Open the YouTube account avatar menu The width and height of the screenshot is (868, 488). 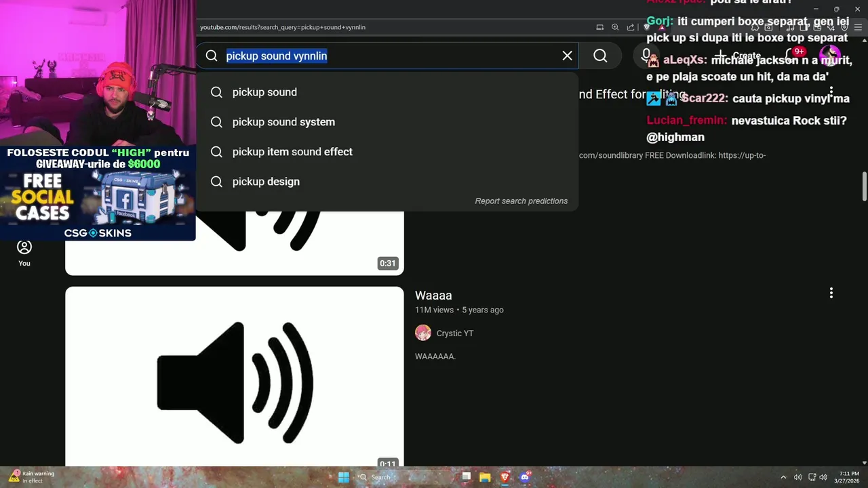point(830,56)
